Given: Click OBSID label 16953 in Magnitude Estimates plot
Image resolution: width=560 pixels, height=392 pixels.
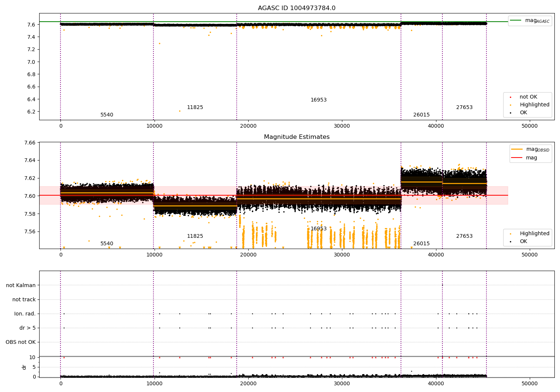Looking at the screenshot, I should coord(318,229).
